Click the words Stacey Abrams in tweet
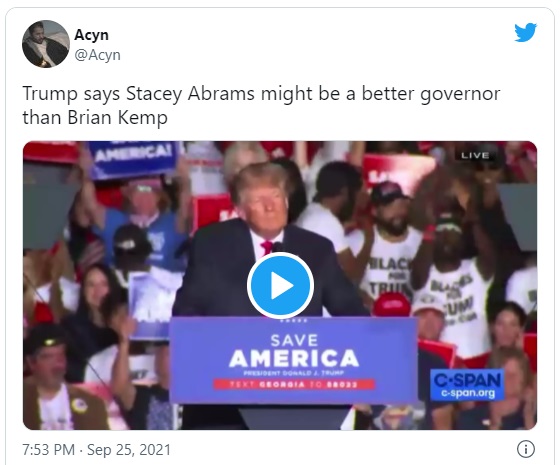Image resolution: width=560 pixels, height=465 pixels. (190, 94)
